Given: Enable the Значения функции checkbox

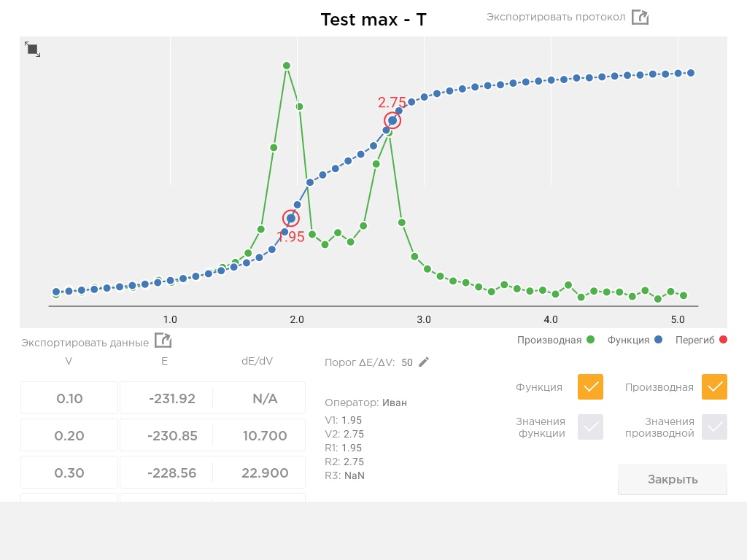Looking at the screenshot, I should tap(590, 427).
